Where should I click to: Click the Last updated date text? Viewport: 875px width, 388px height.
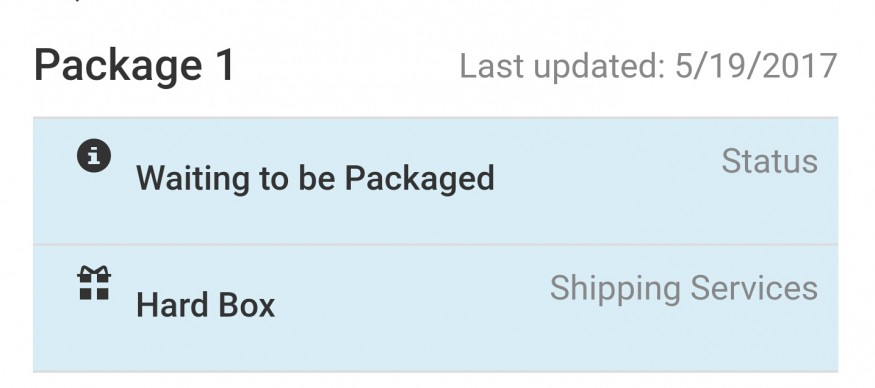tap(648, 66)
